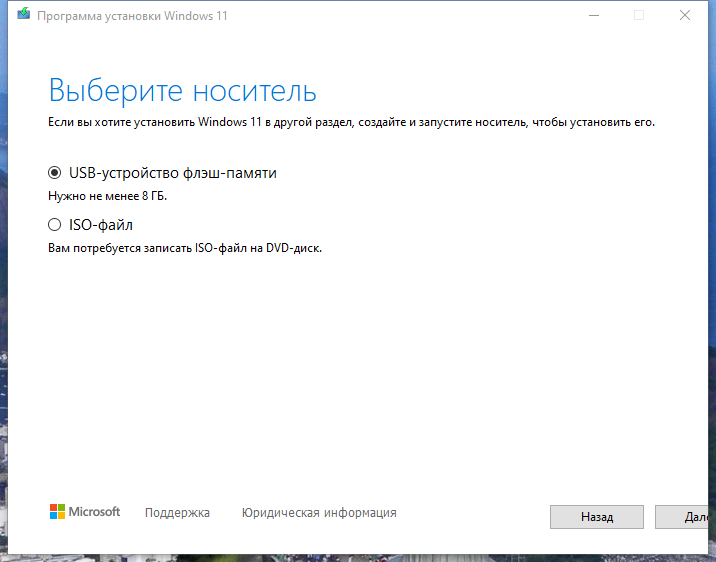Click the Выберите носитель heading
Screen dimensions: 716x562
click(182, 90)
